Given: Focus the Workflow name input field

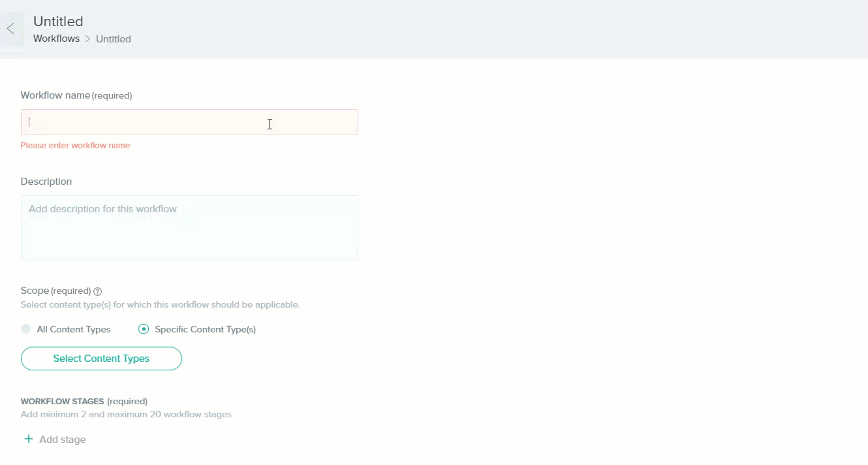Looking at the screenshot, I should [189, 122].
